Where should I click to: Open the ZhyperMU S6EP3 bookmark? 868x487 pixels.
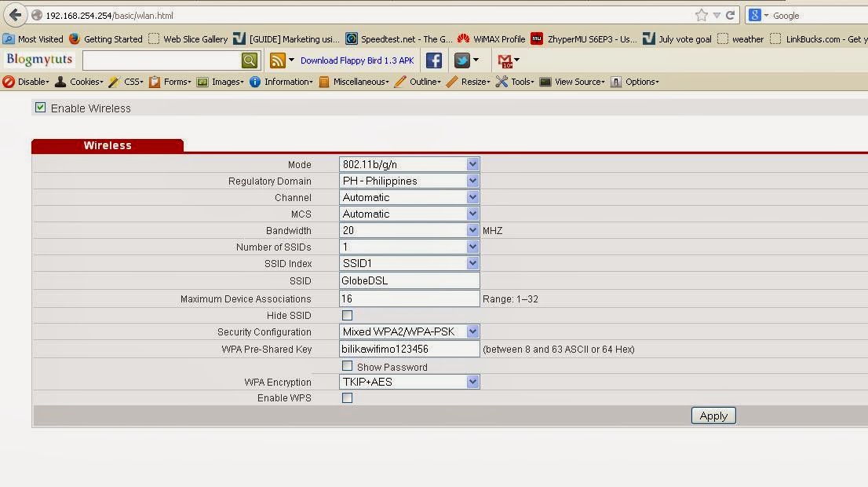click(x=583, y=39)
